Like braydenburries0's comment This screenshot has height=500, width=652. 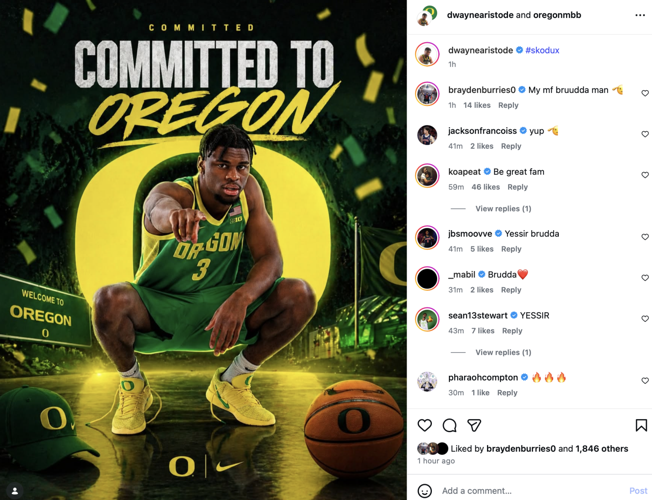click(x=645, y=93)
